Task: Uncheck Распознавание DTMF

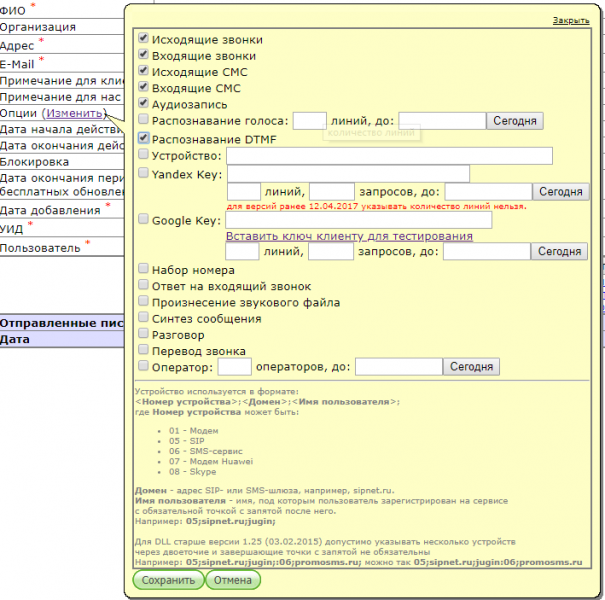Action: 143,138
